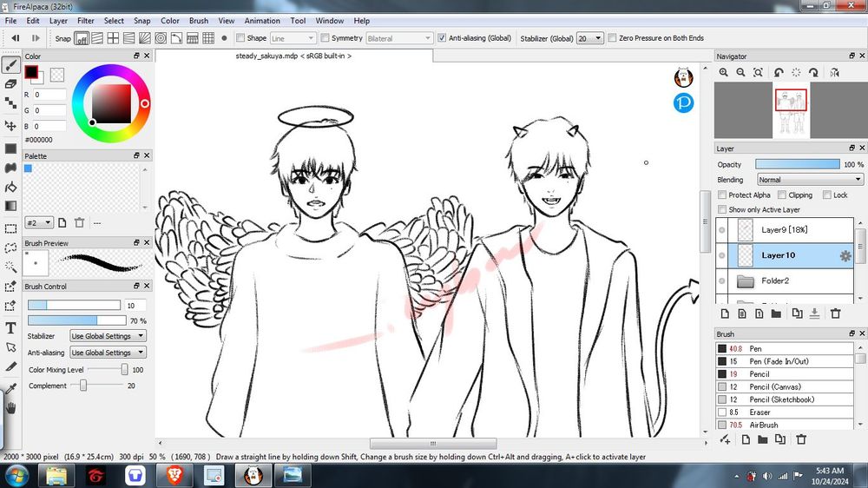Open Layer10 settings gear
The image size is (868, 488).
845,255
